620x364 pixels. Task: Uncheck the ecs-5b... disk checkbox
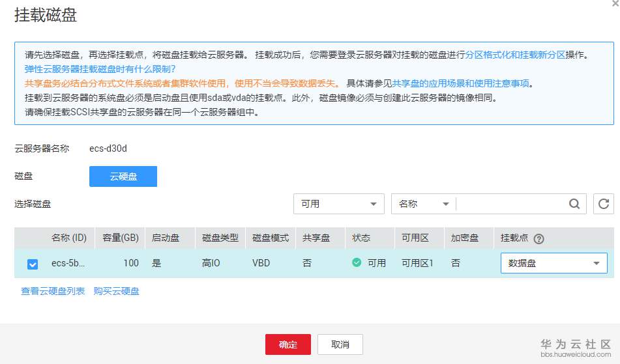coord(33,264)
